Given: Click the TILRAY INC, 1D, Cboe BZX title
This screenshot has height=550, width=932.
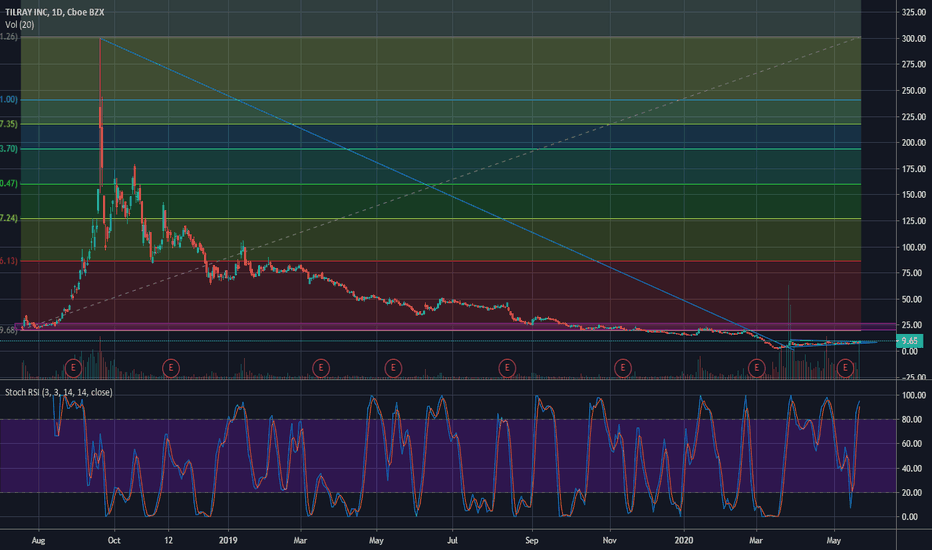Looking at the screenshot, I should 55,12.
